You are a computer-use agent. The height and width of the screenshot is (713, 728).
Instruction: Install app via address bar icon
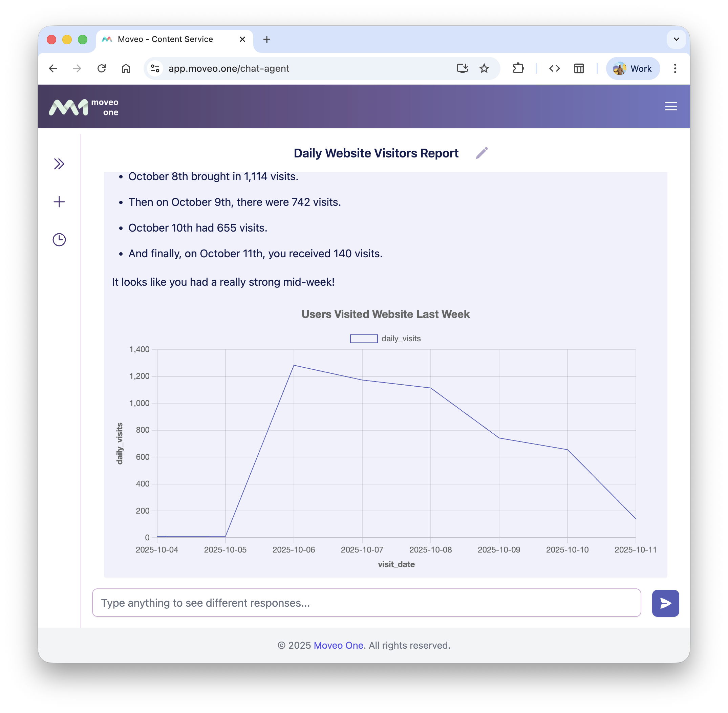pyautogui.click(x=462, y=68)
